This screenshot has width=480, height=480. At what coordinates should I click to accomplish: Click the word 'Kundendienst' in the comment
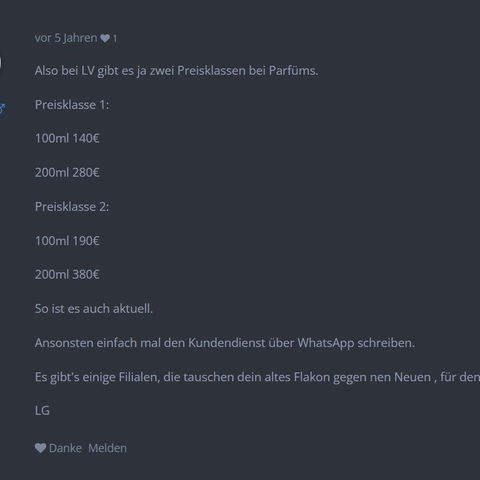coord(227,343)
